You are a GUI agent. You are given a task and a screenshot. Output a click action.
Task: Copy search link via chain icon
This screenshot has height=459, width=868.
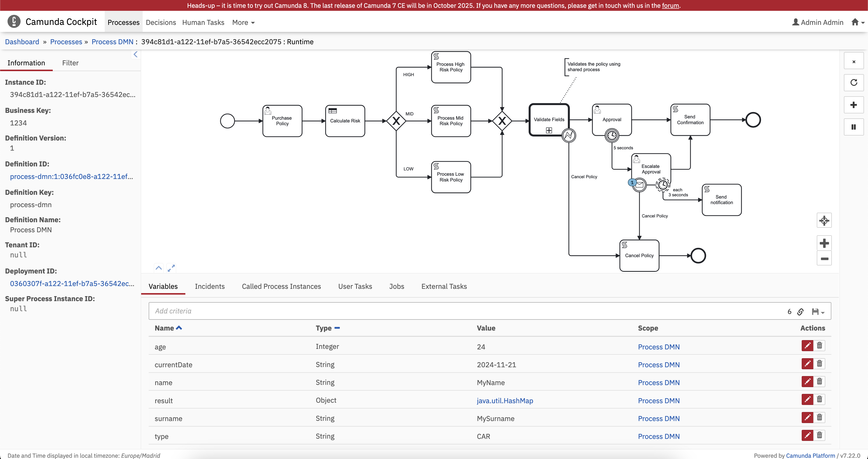tap(801, 312)
